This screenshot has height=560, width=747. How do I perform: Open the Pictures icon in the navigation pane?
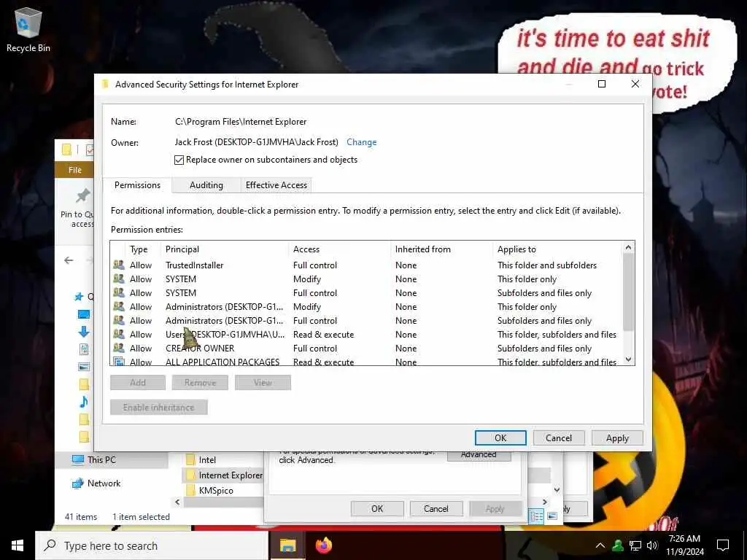coord(84,367)
